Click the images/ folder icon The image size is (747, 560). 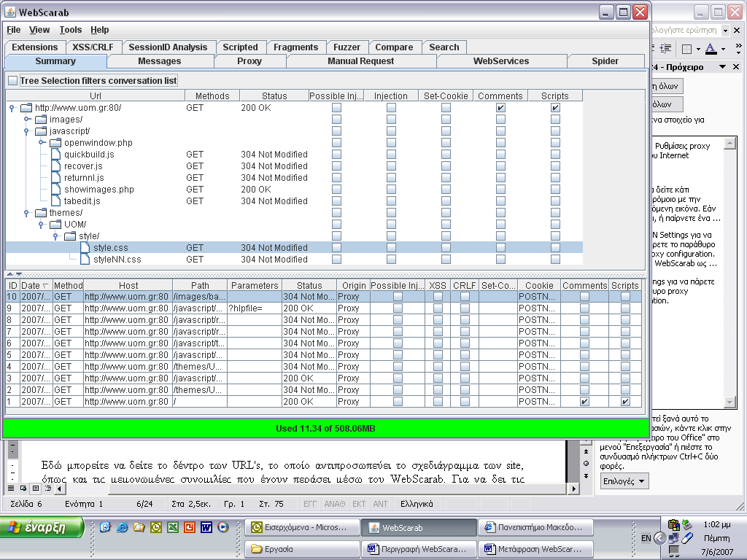(41, 119)
